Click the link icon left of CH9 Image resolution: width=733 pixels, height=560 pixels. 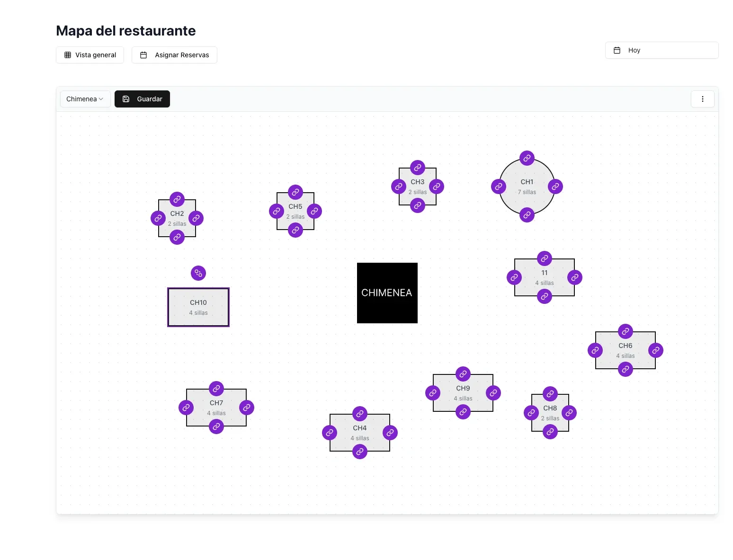[x=433, y=393]
